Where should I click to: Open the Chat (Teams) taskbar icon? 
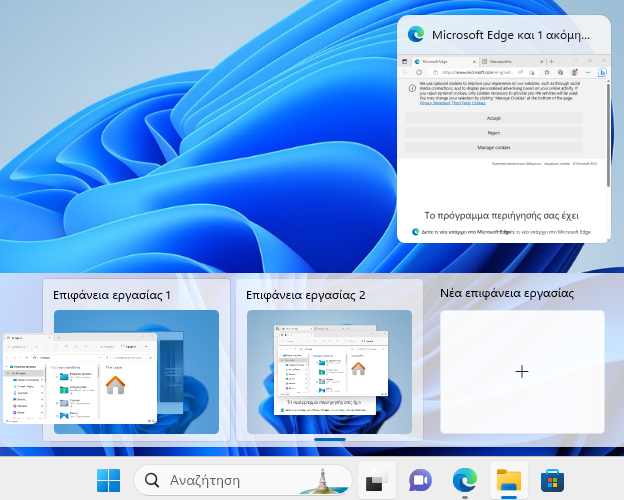click(420, 480)
